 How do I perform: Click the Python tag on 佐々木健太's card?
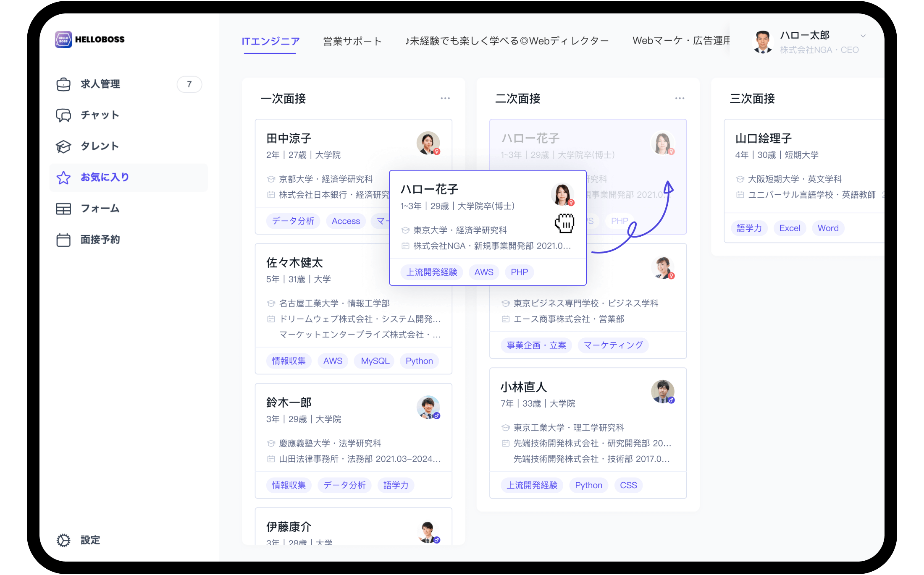point(419,361)
